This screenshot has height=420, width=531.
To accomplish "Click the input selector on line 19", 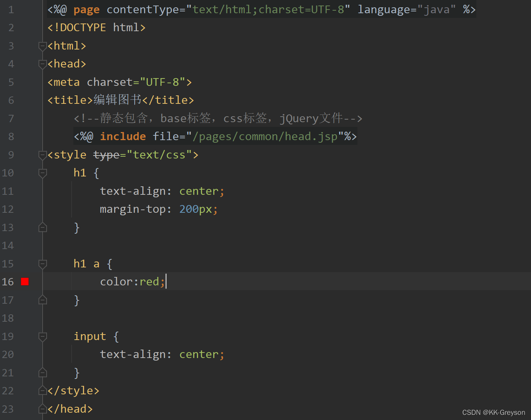I will tap(90, 336).
